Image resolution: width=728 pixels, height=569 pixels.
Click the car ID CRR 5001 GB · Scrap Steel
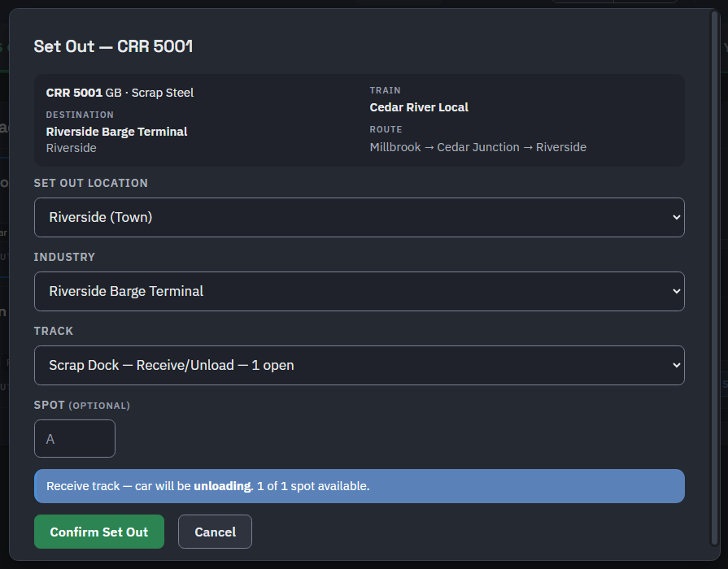click(x=120, y=93)
